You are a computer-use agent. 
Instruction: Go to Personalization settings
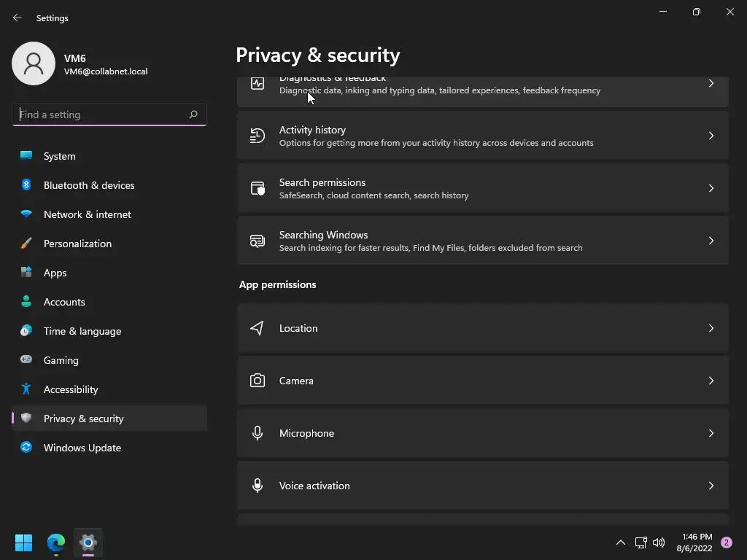tap(77, 244)
